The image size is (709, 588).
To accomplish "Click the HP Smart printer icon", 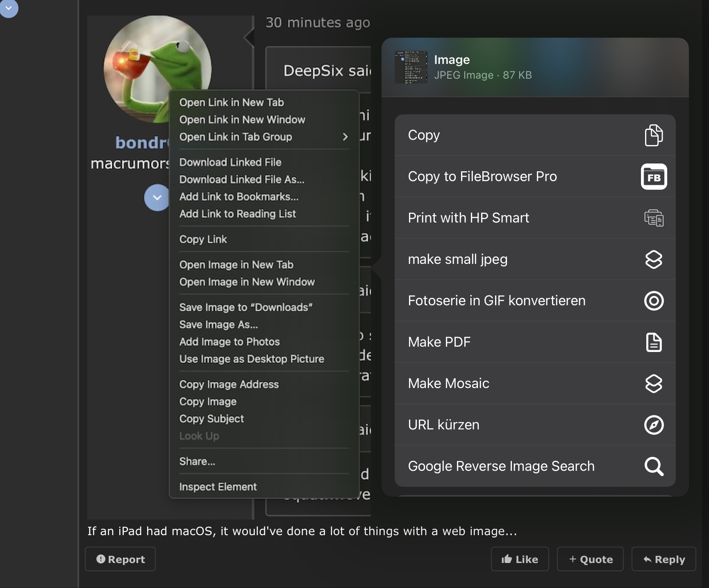I will coord(654,218).
